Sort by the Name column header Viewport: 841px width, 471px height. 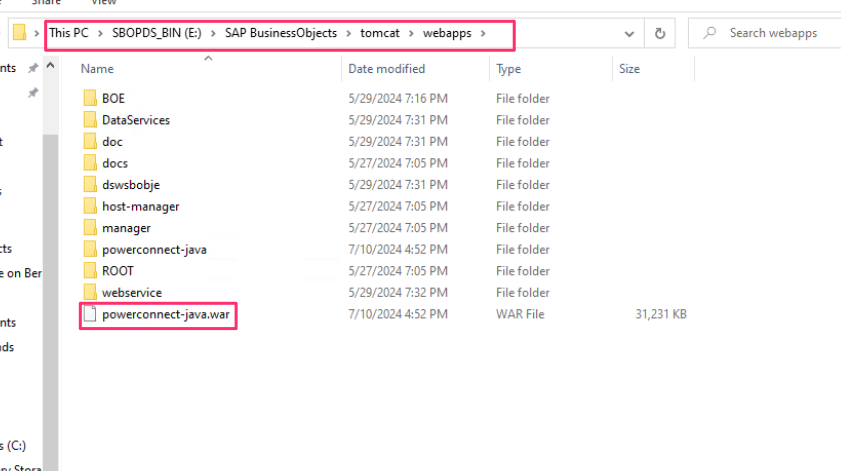coord(98,69)
